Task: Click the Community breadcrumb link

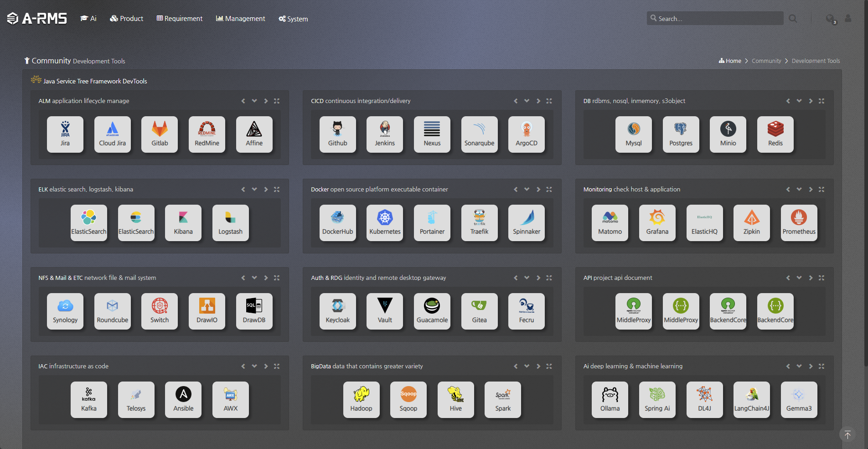Action: [x=766, y=61]
